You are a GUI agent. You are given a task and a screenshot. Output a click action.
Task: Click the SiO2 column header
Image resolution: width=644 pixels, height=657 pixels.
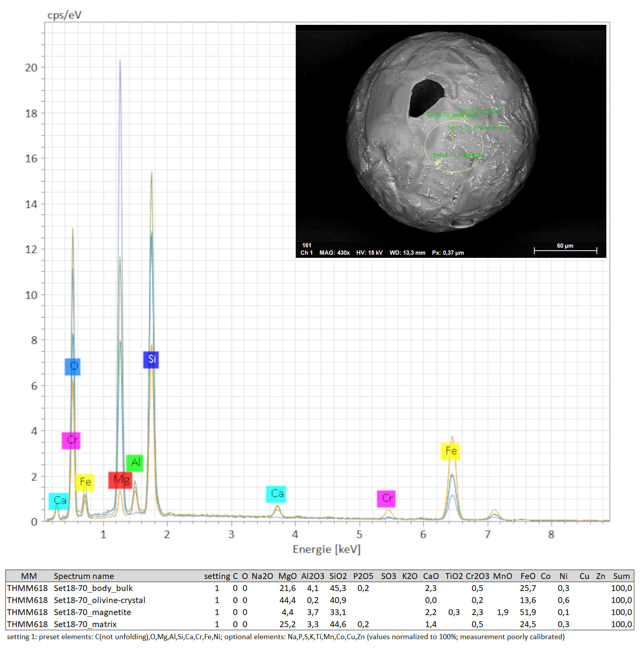coord(338,576)
